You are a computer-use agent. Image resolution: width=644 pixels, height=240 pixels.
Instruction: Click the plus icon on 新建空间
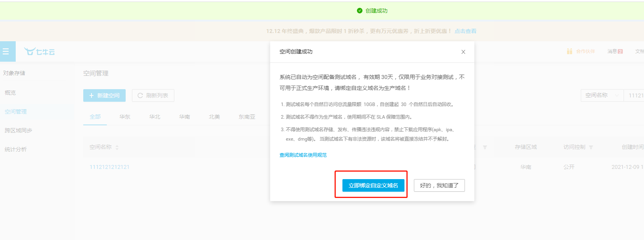coord(91,95)
